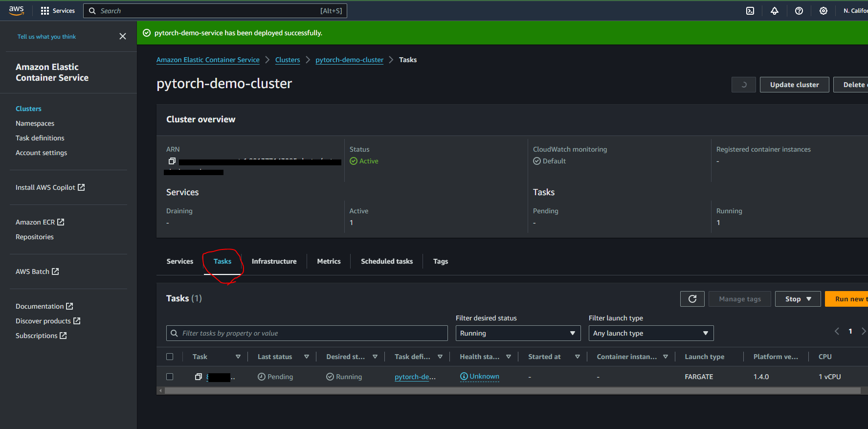Screen dimensions: 868x429
Task: Open Repositories in sidebar
Action: (34, 237)
